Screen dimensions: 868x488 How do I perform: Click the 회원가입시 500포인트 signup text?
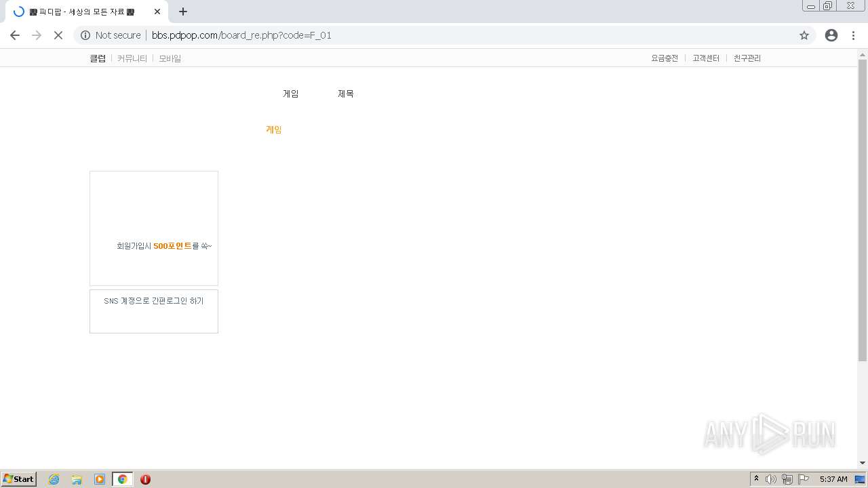(x=164, y=246)
